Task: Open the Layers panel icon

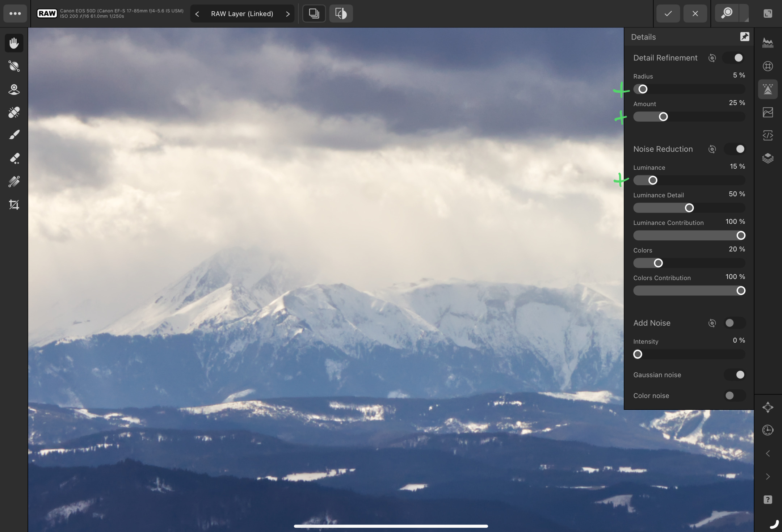Action: coord(768,157)
